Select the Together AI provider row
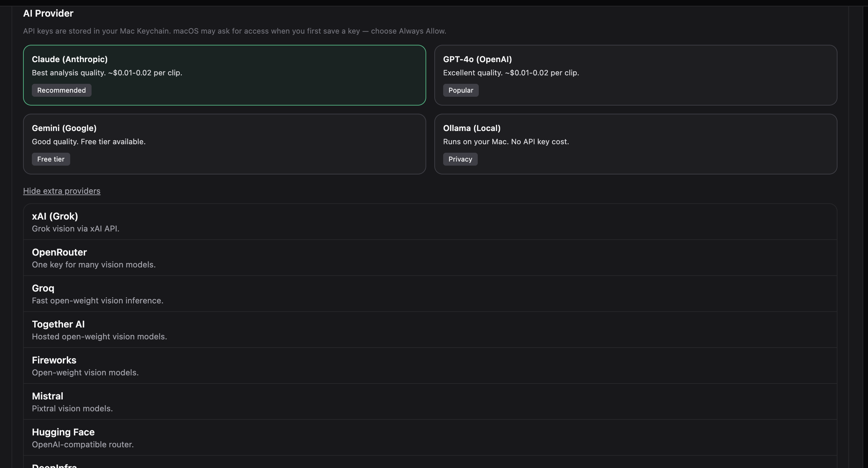This screenshot has height=468, width=868. pyautogui.click(x=430, y=330)
